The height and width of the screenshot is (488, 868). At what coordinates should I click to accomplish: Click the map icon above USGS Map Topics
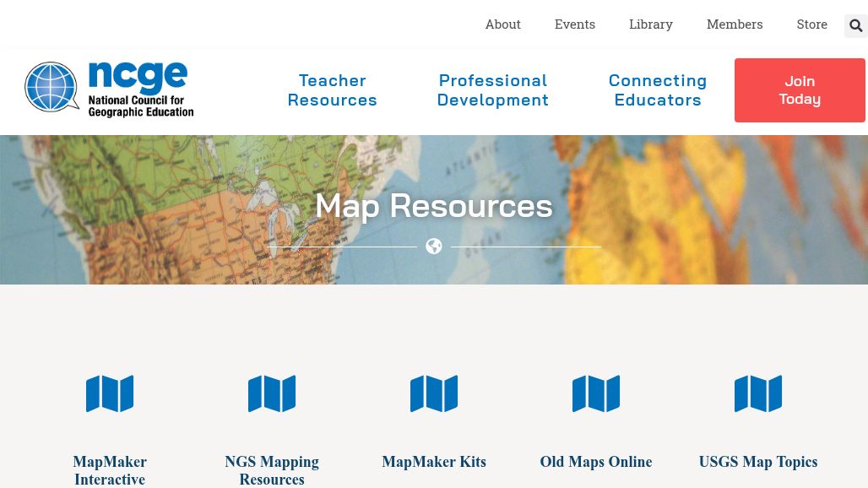pos(758,393)
